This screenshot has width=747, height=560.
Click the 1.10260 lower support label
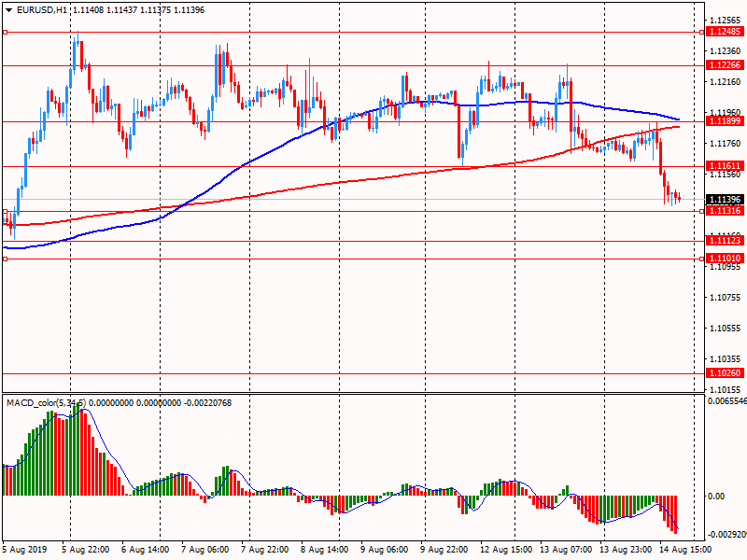click(x=725, y=373)
